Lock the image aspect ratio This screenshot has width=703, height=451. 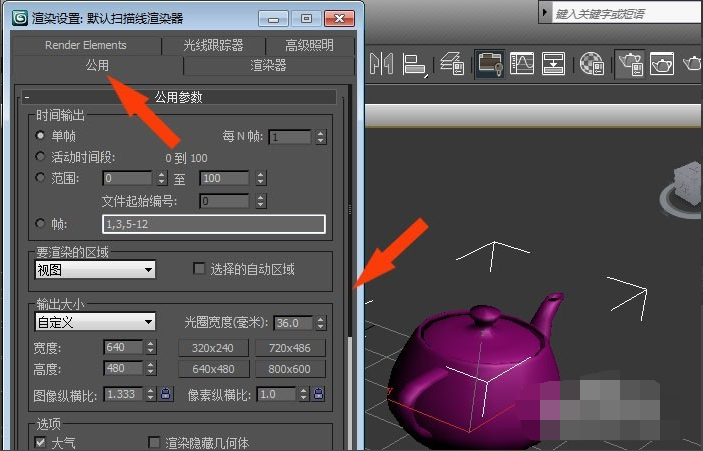coord(166,394)
